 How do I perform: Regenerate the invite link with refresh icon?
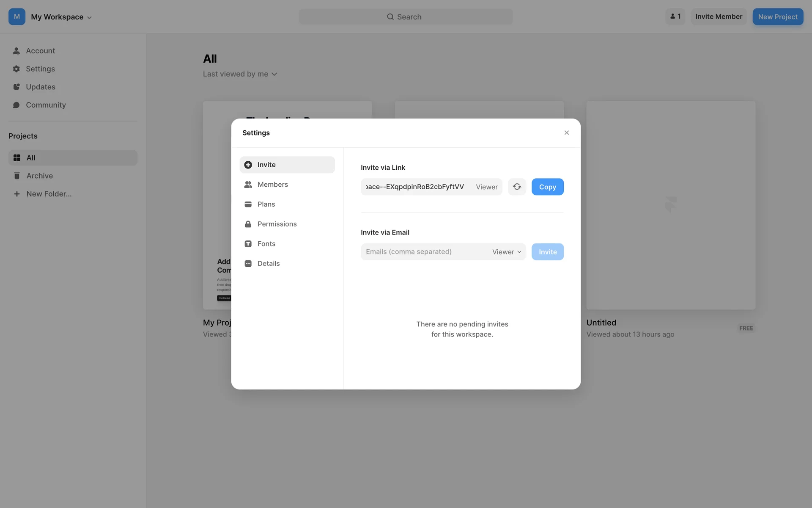[x=517, y=187]
